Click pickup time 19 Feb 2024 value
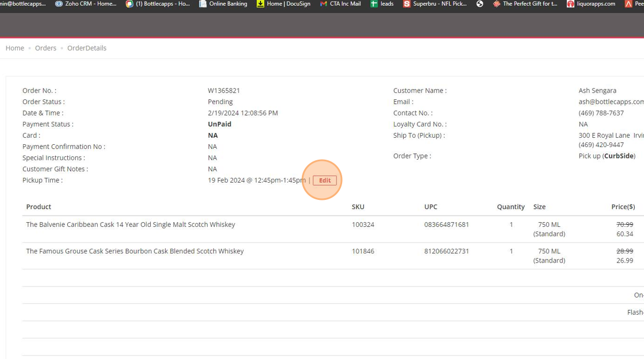 pos(256,180)
